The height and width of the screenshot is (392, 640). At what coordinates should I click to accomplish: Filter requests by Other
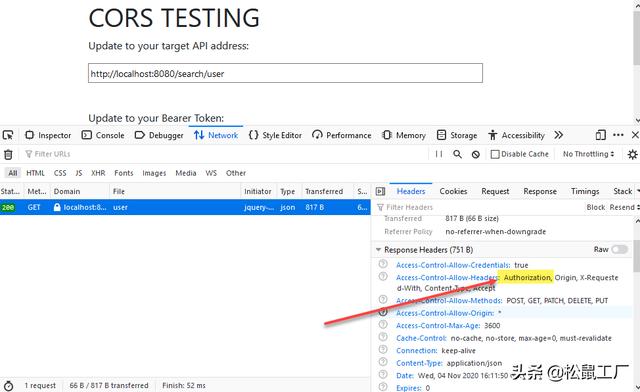pyautogui.click(x=236, y=173)
